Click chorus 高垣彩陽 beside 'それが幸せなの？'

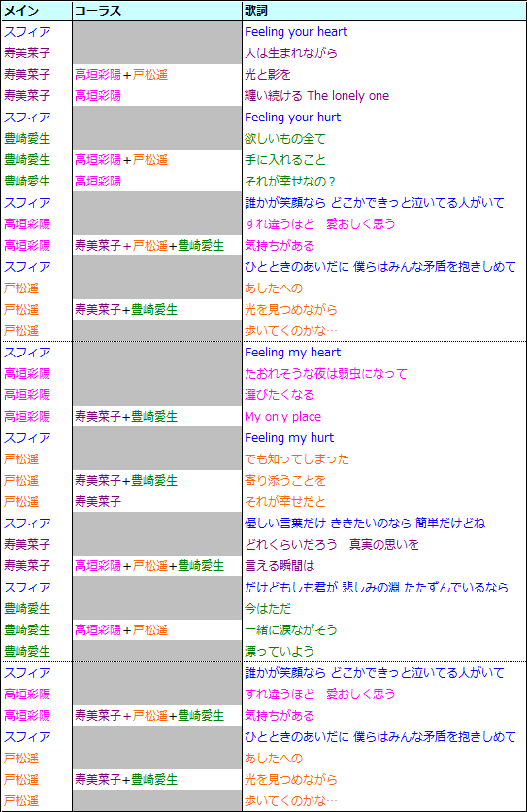coord(98,182)
